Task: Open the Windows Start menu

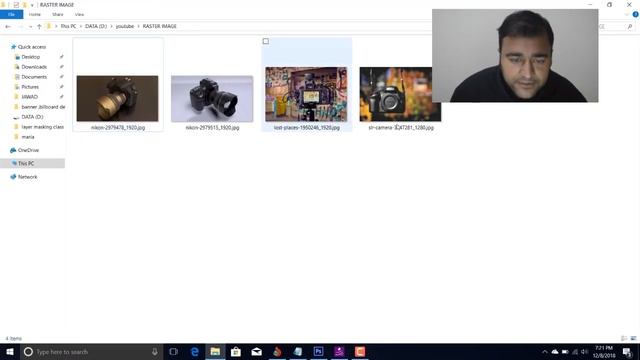Action: 10,351
